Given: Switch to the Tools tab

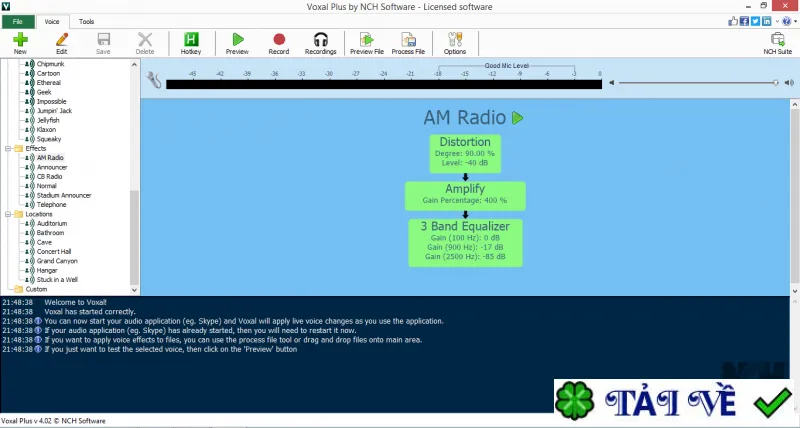Looking at the screenshot, I should pos(87,21).
